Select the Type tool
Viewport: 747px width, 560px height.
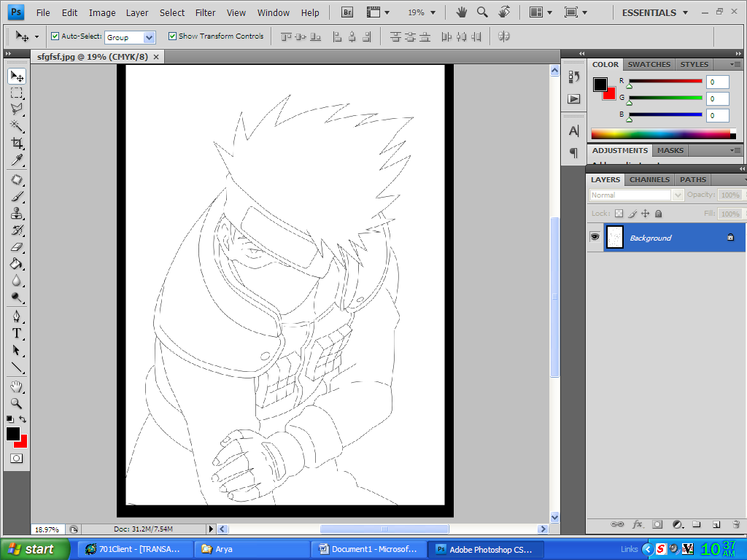point(17,333)
